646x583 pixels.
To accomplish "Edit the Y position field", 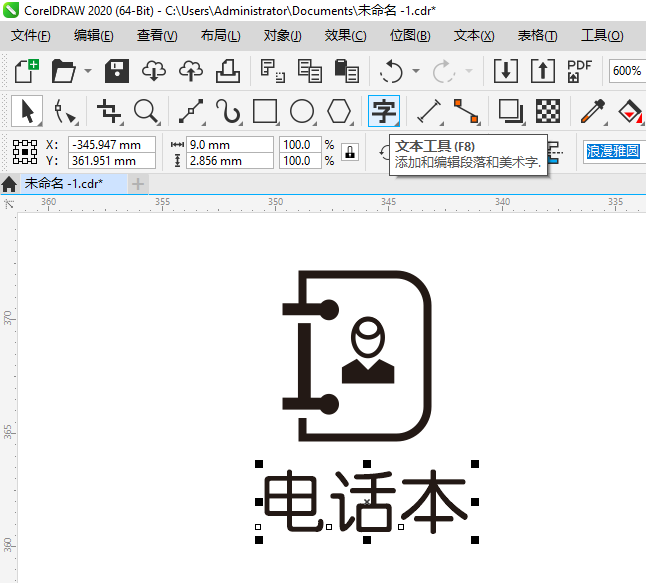I will point(112,161).
